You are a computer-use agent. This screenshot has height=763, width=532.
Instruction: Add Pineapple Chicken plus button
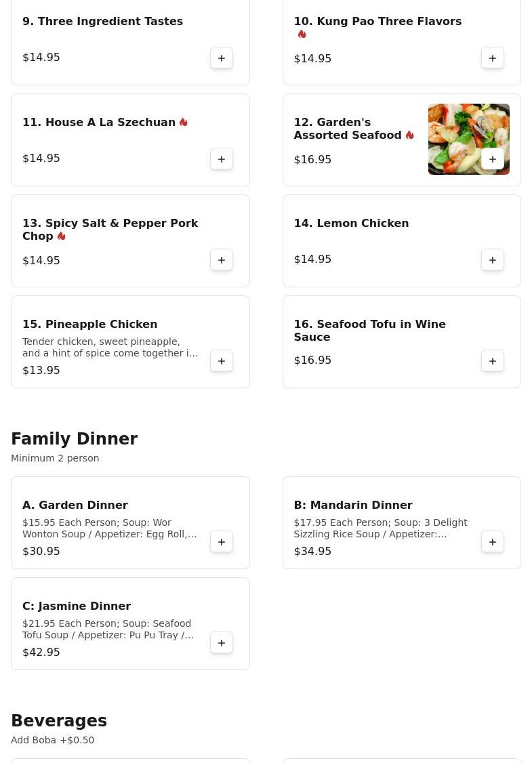(222, 361)
